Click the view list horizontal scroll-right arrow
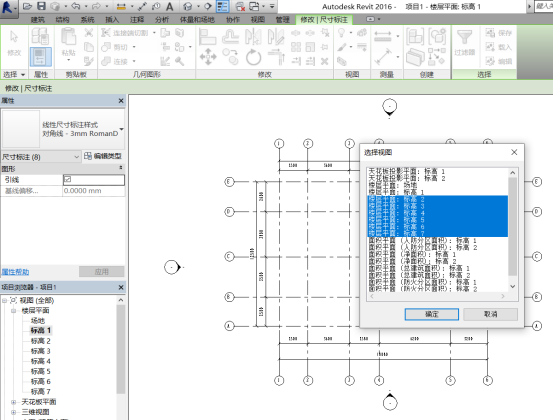Viewport: 554px width, 420px height. click(503, 296)
